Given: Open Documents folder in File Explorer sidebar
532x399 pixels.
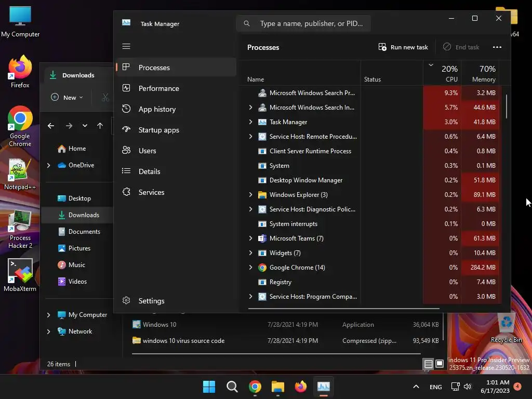Looking at the screenshot, I should (x=79, y=231).
